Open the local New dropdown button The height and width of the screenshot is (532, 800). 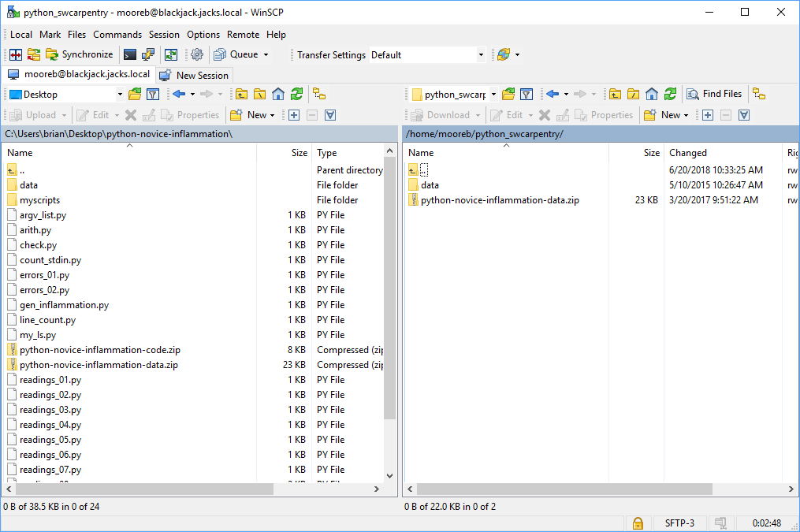coord(252,115)
